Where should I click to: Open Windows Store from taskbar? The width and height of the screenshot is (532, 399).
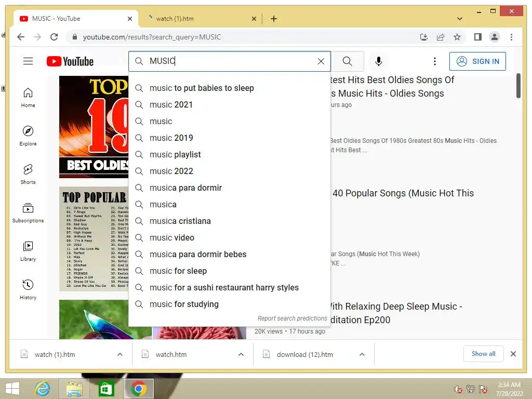click(x=106, y=389)
